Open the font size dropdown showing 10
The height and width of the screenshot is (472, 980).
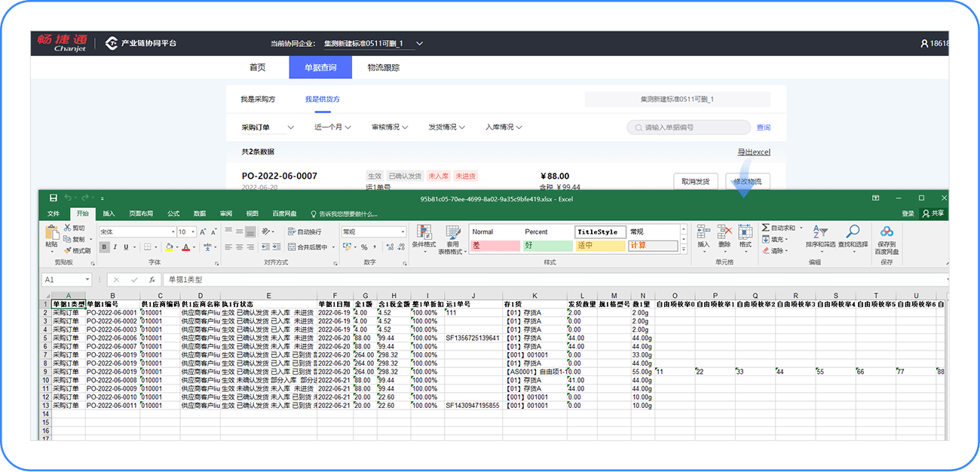tap(191, 232)
